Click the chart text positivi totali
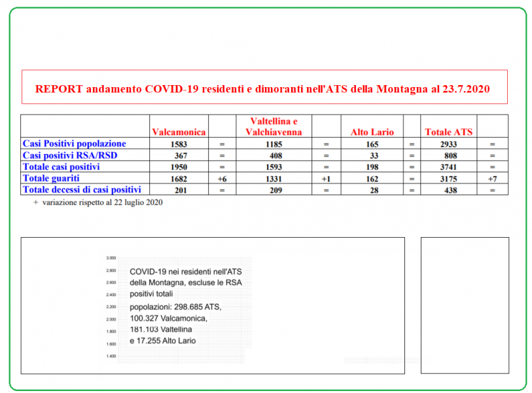Viewport: 532px width, 393px height. [x=151, y=294]
